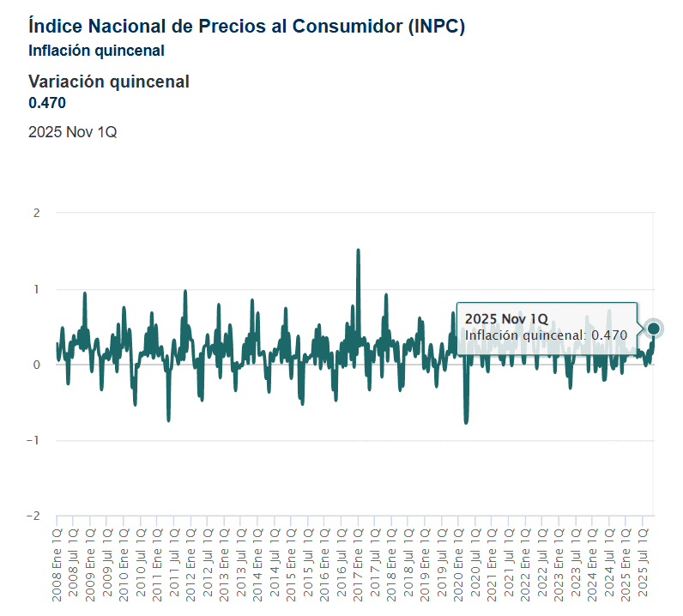The image size is (683, 616).
Task: Click the highlighted 2025 Nov 1Q data point
Action: click(653, 329)
